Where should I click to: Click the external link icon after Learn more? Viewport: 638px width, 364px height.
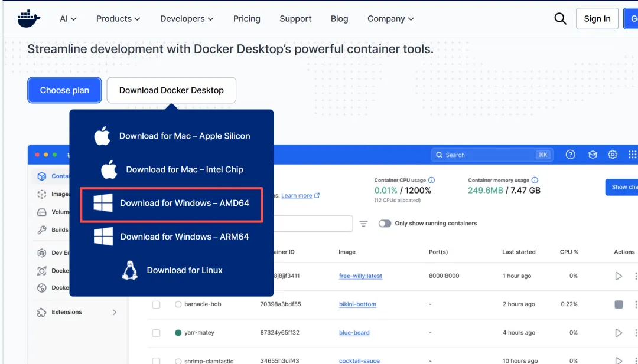coord(317,195)
